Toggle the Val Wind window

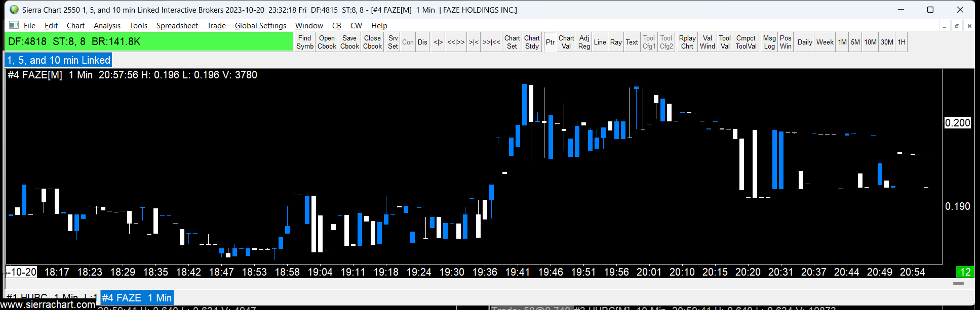pyautogui.click(x=708, y=42)
